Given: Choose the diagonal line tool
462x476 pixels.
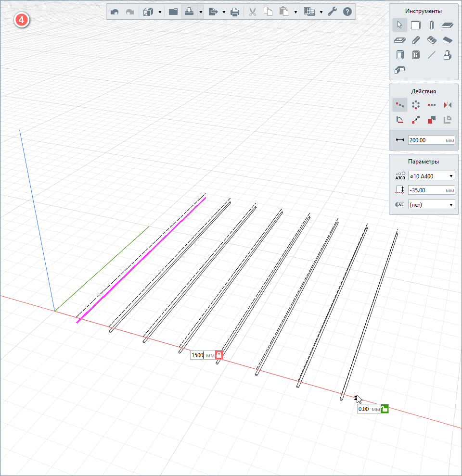Looking at the screenshot, I should [432, 55].
